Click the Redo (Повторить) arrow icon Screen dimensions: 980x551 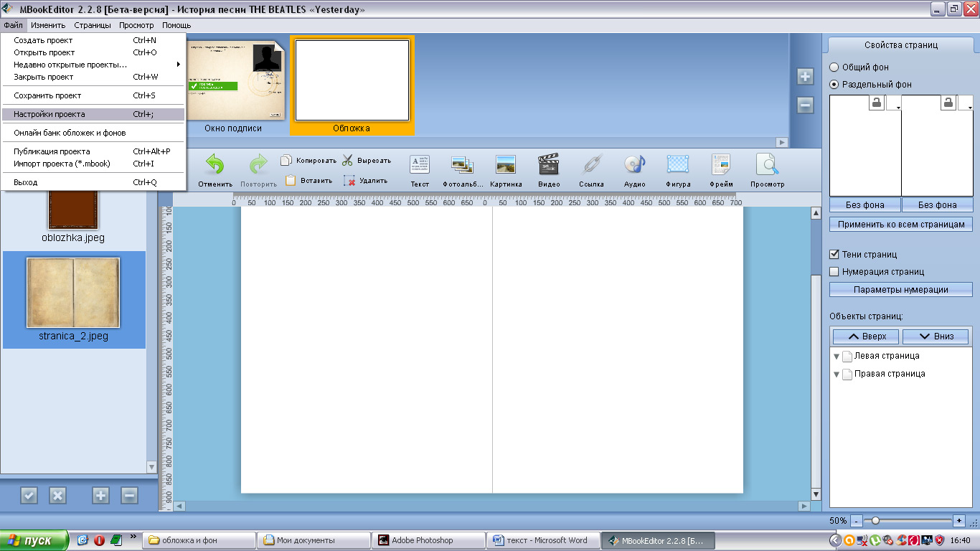pyautogui.click(x=258, y=164)
